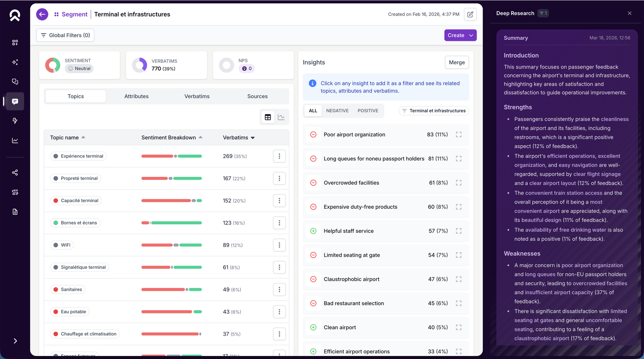Image resolution: width=644 pixels, height=359 pixels.
Task: Filter insights by NEGATIVE
Action: [x=337, y=111]
